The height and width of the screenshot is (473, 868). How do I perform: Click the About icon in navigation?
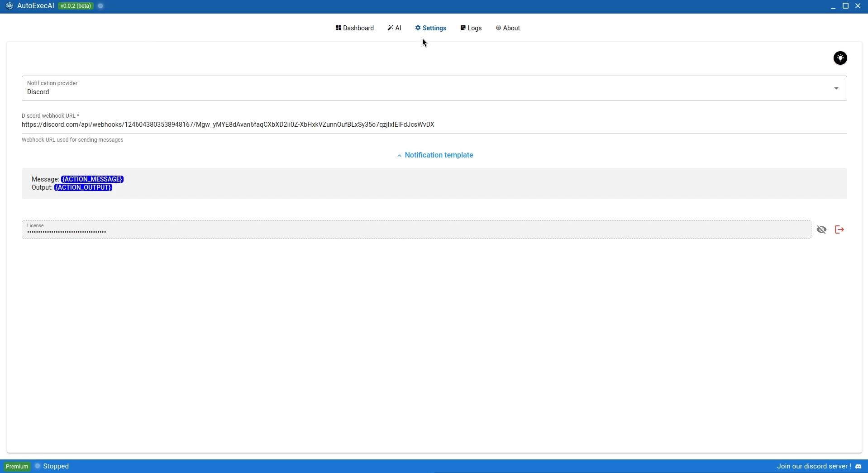(x=498, y=28)
